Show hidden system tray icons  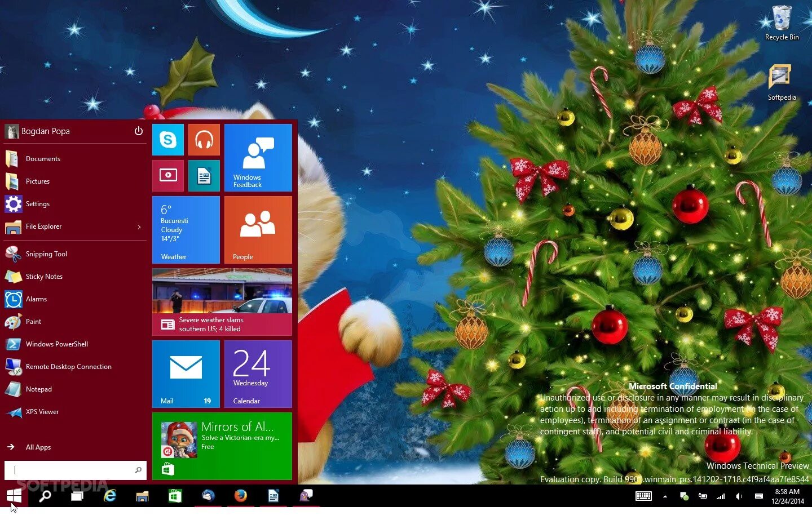click(665, 496)
